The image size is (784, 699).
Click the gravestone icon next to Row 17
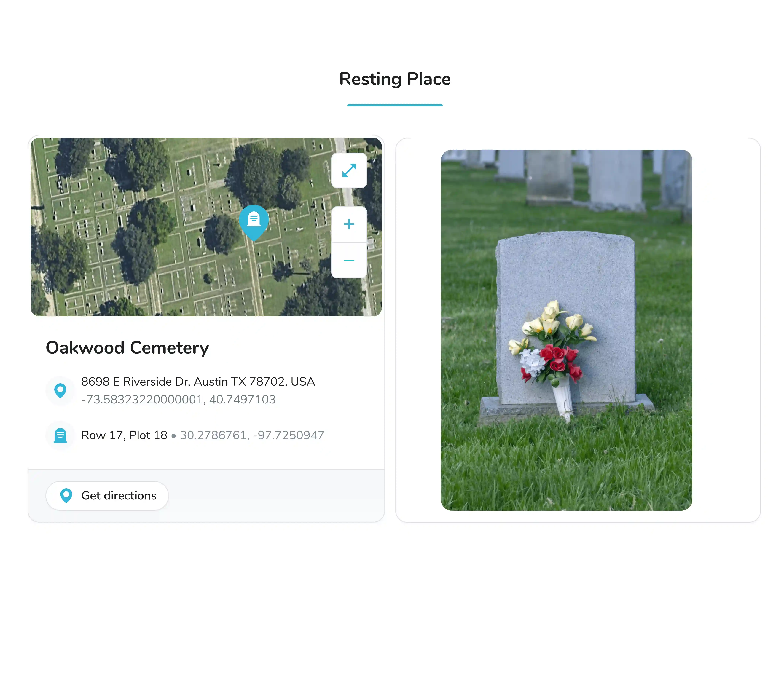pyautogui.click(x=60, y=435)
